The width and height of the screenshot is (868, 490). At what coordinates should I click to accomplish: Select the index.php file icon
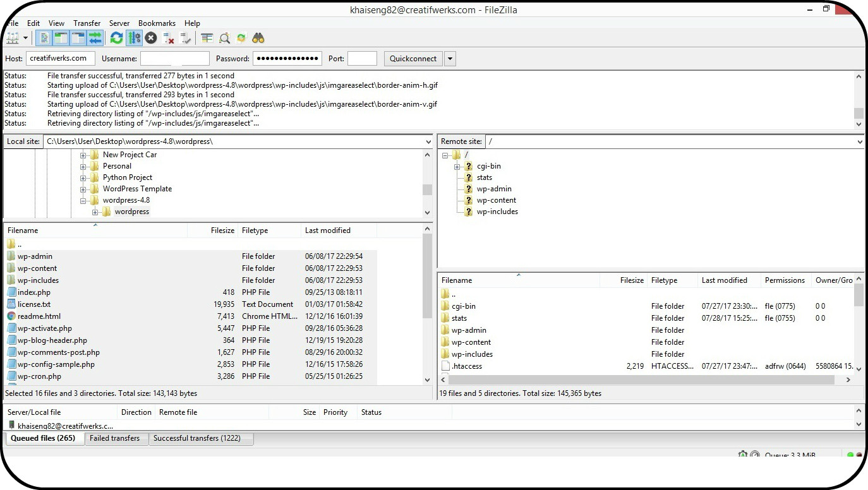11,292
